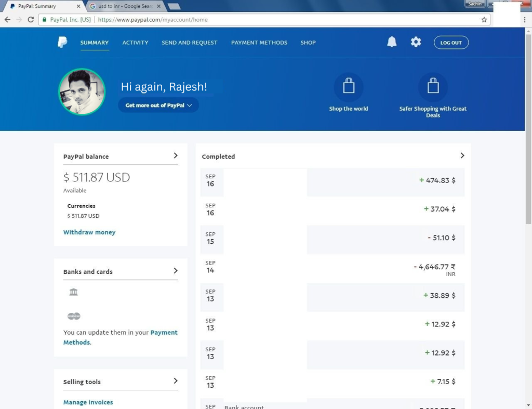The height and width of the screenshot is (409, 532).
Task: Open the Selling tools chevron
Action: tap(176, 381)
